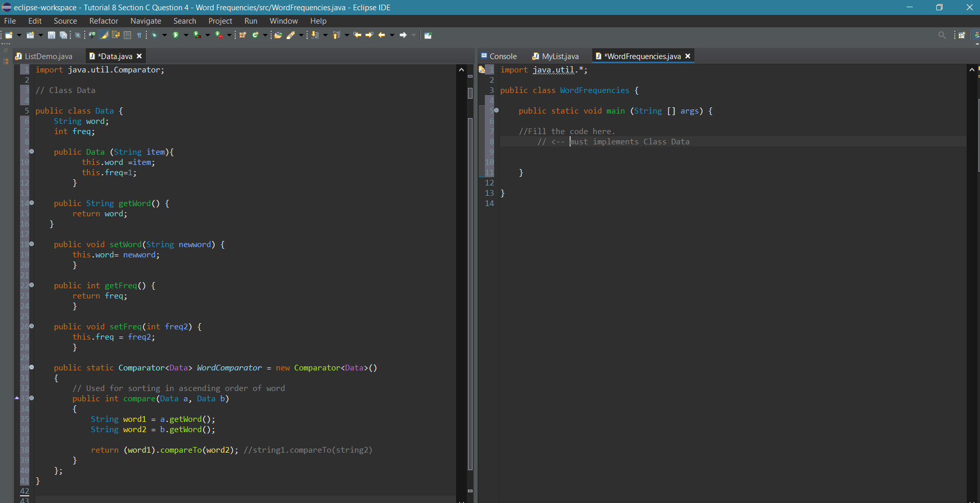Run the program using the green Run icon
980x503 pixels.
tap(176, 35)
